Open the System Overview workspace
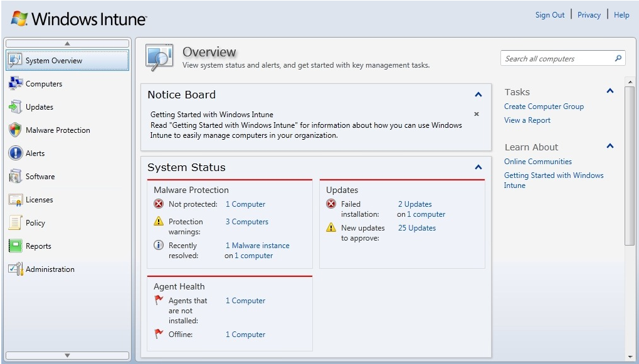639x364 pixels. pyautogui.click(x=67, y=60)
